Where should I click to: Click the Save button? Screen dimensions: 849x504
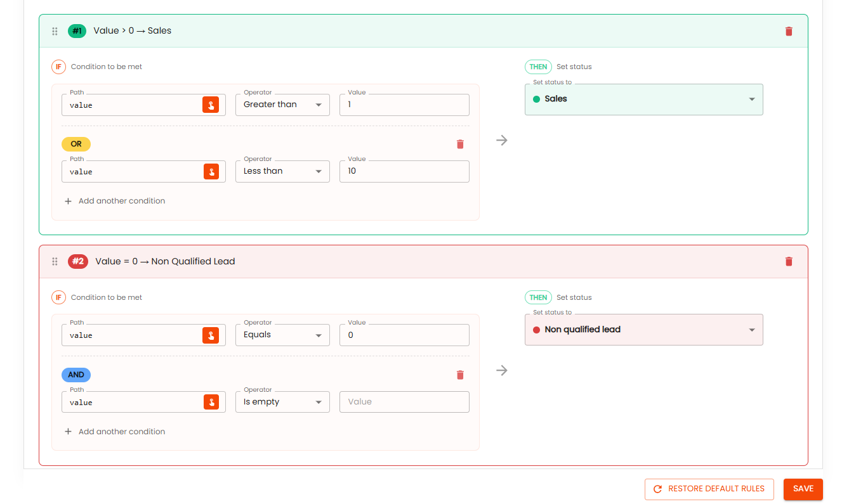pos(803,489)
